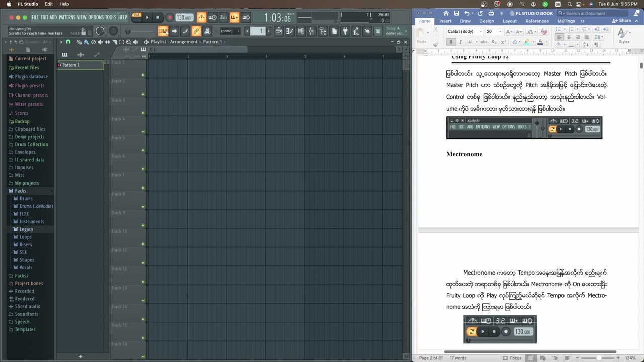Image resolution: width=644 pixels, height=362 pixels.
Task: Select the playlist Slip tool
Action: (107, 42)
